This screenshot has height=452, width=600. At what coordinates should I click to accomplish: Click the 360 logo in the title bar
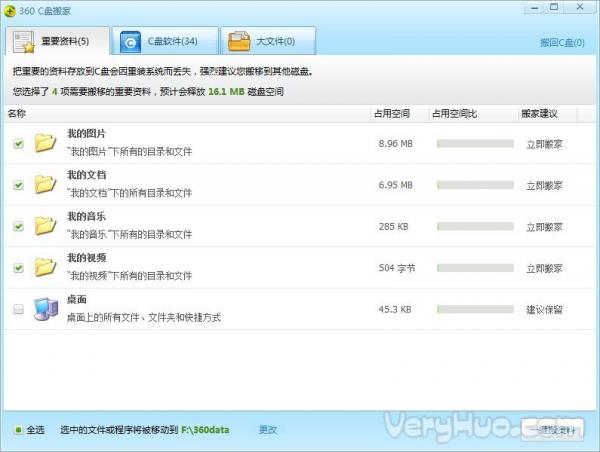tap(12, 8)
